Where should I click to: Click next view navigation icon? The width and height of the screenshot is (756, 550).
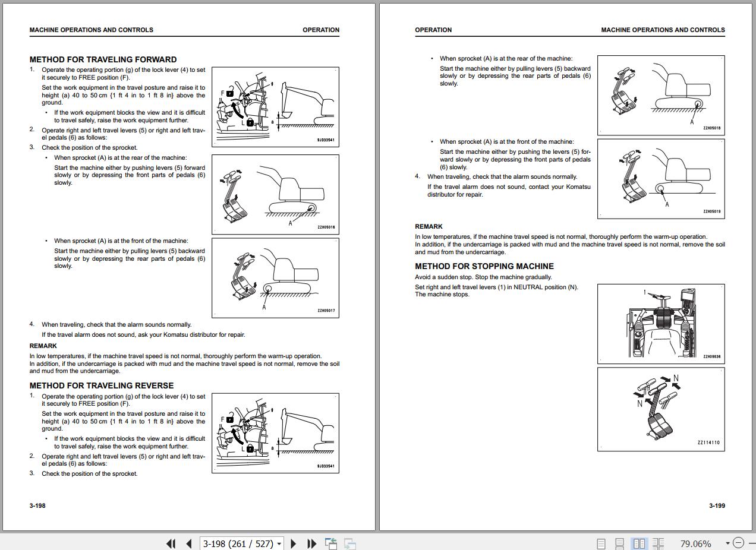click(350, 543)
